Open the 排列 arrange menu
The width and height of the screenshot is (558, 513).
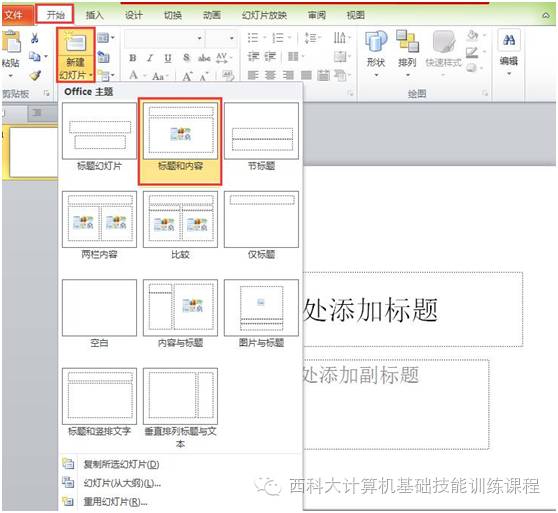pyautogui.click(x=407, y=54)
